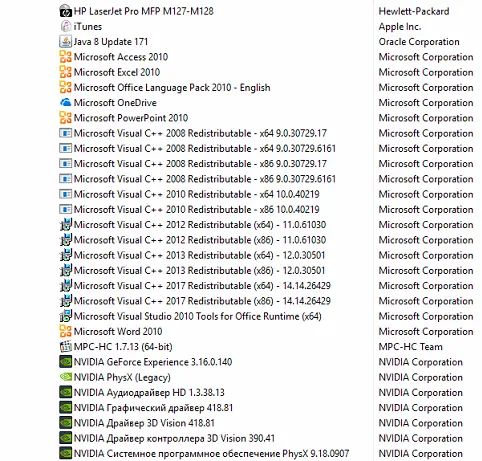Click the Visual Studio 2010 Tools for Office icon
This screenshot has height=461, width=482.
click(x=65, y=316)
